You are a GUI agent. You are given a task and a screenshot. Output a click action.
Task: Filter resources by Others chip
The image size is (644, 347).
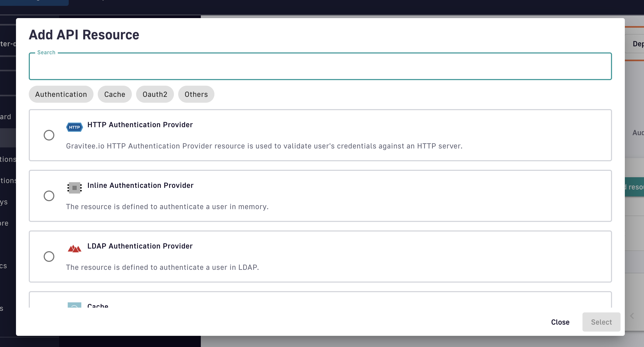(x=196, y=94)
